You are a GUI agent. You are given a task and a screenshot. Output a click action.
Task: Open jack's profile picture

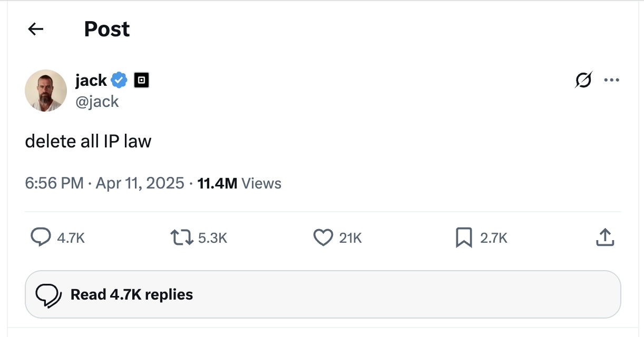[x=46, y=91]
